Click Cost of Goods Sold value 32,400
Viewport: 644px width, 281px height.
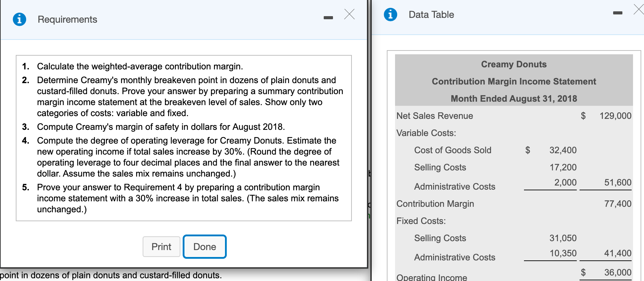coord(563,150)
